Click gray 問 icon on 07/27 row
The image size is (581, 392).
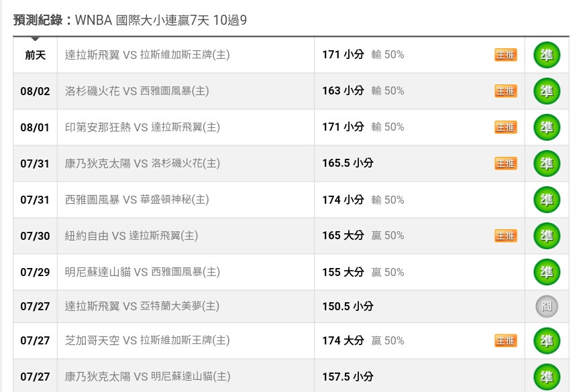[x=547, y=306]
